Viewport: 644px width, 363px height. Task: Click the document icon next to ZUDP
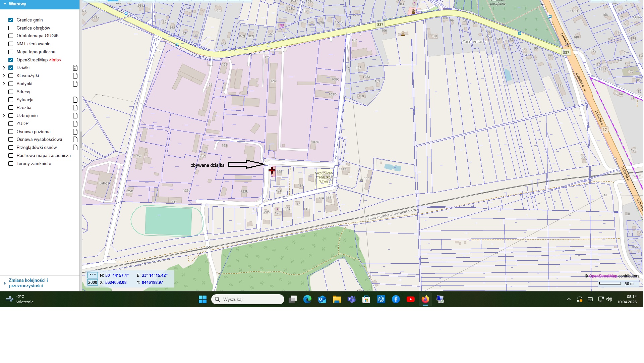point(75,124)
